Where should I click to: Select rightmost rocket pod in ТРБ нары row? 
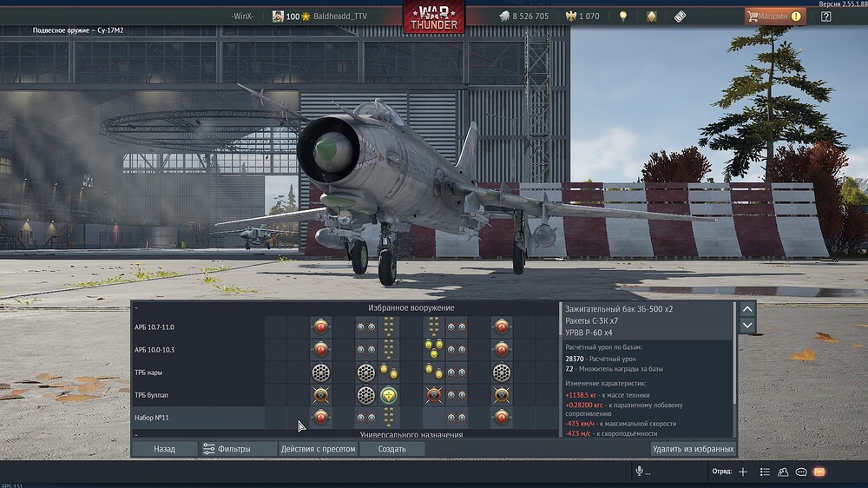pos(502,373)
